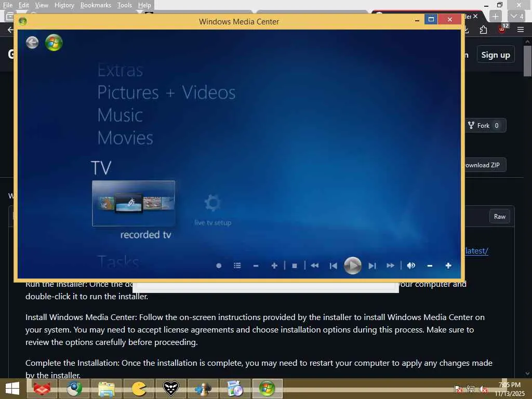Viewport: 532px width, 399px height.
Task: Click channel down minus button
Action: 256,265
